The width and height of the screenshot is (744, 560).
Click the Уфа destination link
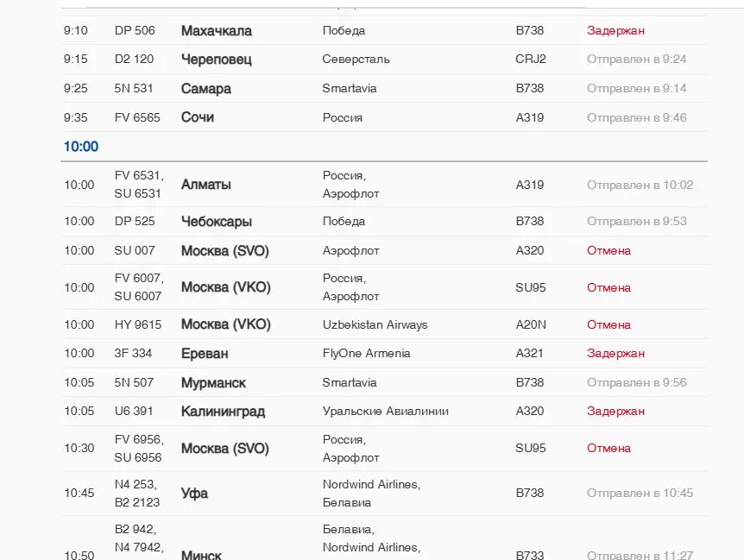(x=194, y=494)
